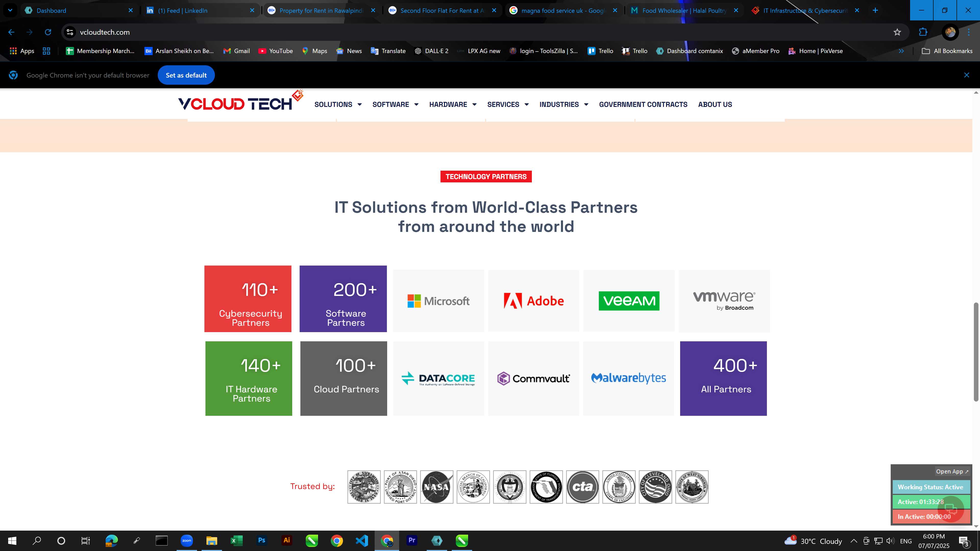
Task: Open the Gmail bookmark
Action: pyautogui.click(x=237, y=51)
